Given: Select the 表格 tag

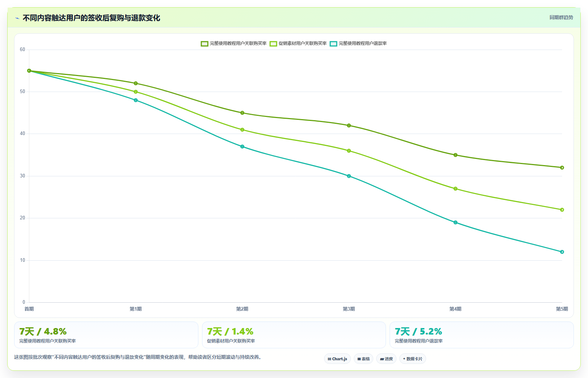Looking at the screenshot, I should click(x=364, y=359).
